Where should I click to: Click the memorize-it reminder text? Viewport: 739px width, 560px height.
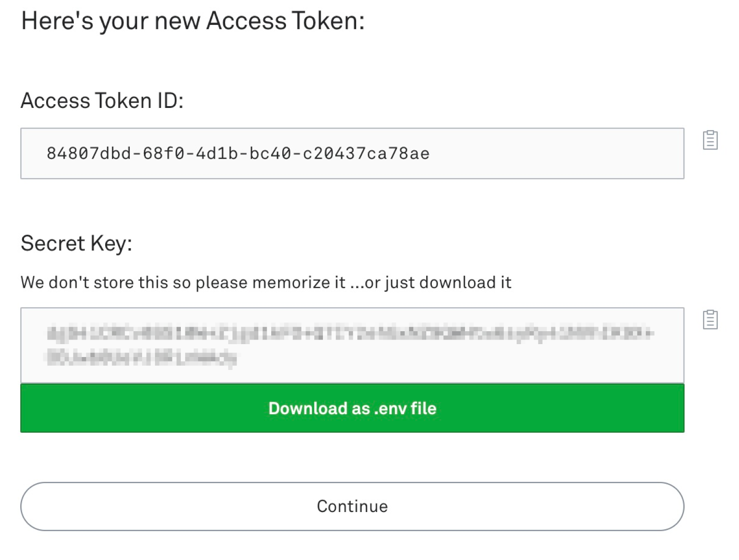point(266,282)
